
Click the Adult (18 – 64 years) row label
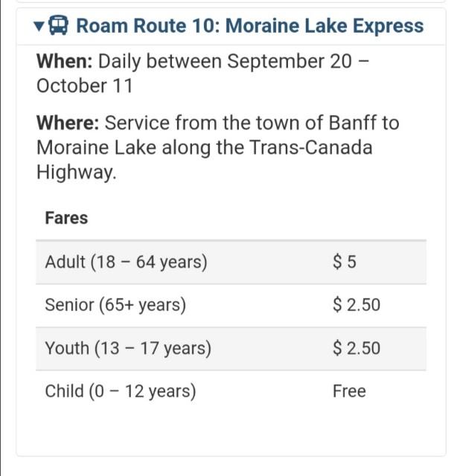click(126, 262)
